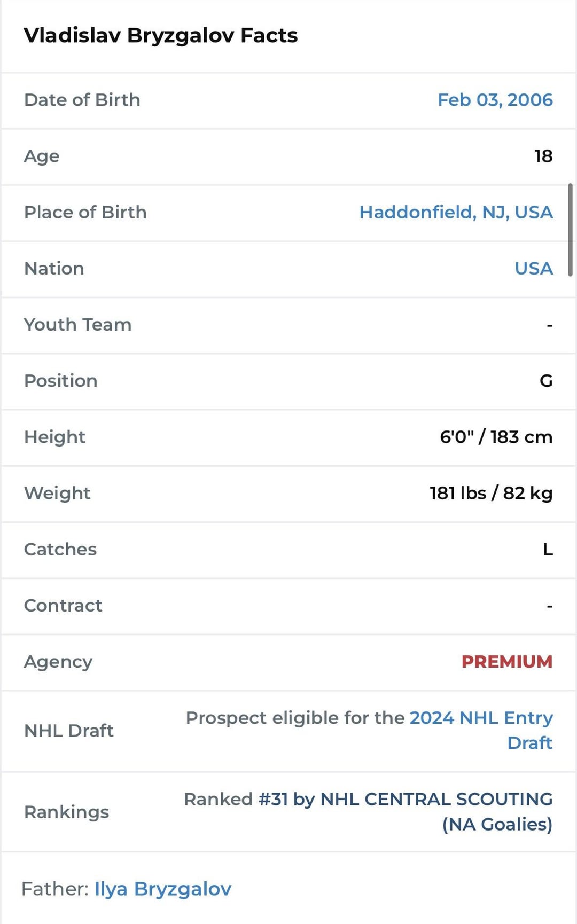Click the Rankings row label
The width and height of the screenshot is (577, 924).
point(67,812)
